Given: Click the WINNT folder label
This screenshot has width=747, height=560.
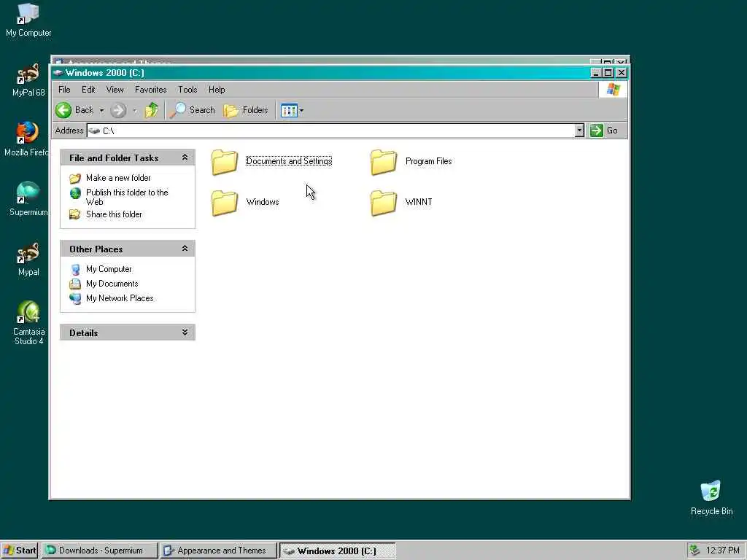Looking at the screenshot, I should point(419,202).
